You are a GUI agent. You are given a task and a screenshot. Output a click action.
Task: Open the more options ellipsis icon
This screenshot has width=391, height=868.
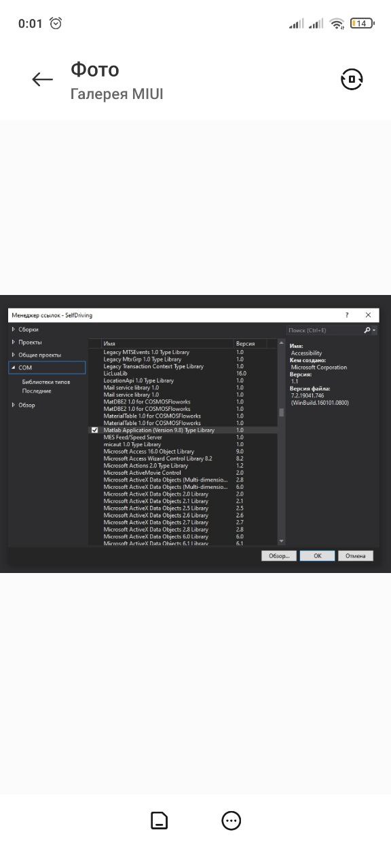(x=231, y=821)
